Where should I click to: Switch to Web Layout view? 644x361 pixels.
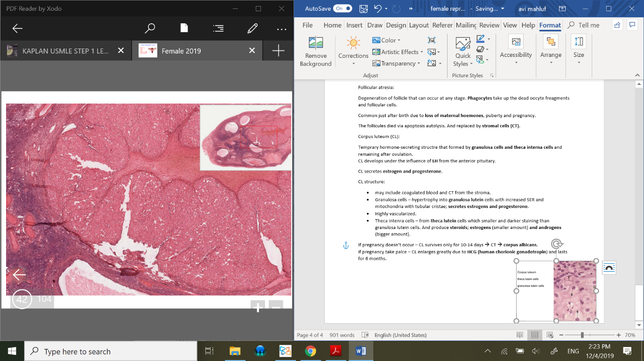(x=550, y=335)
